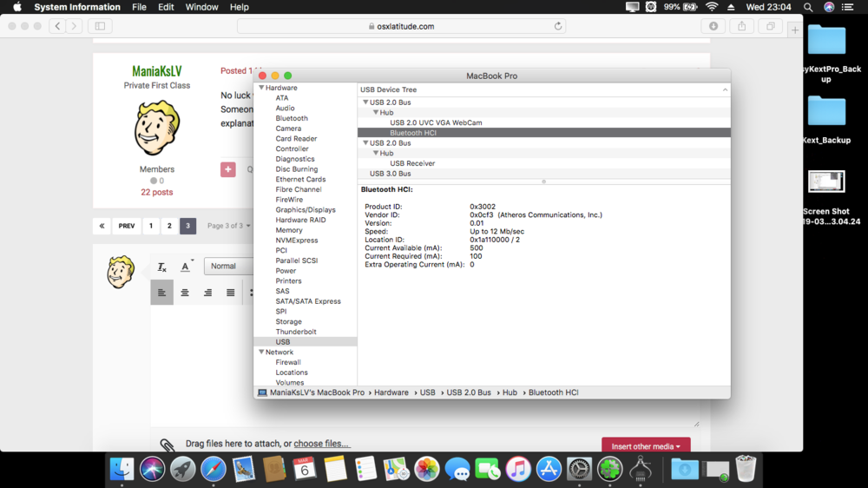
Task: Click the PREV page button
Action: 126,226
